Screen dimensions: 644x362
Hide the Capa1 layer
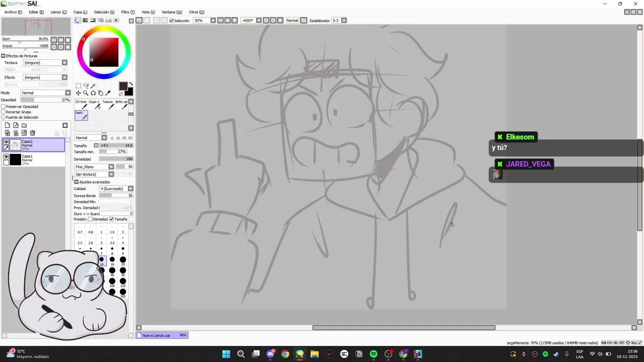pyautogui.click(x=6, y=157)
